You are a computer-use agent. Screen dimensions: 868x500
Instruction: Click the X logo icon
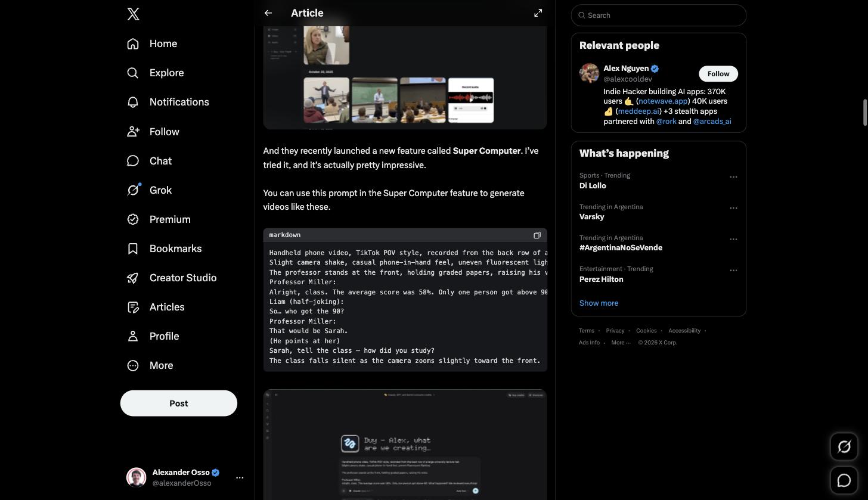click(134, 14)
